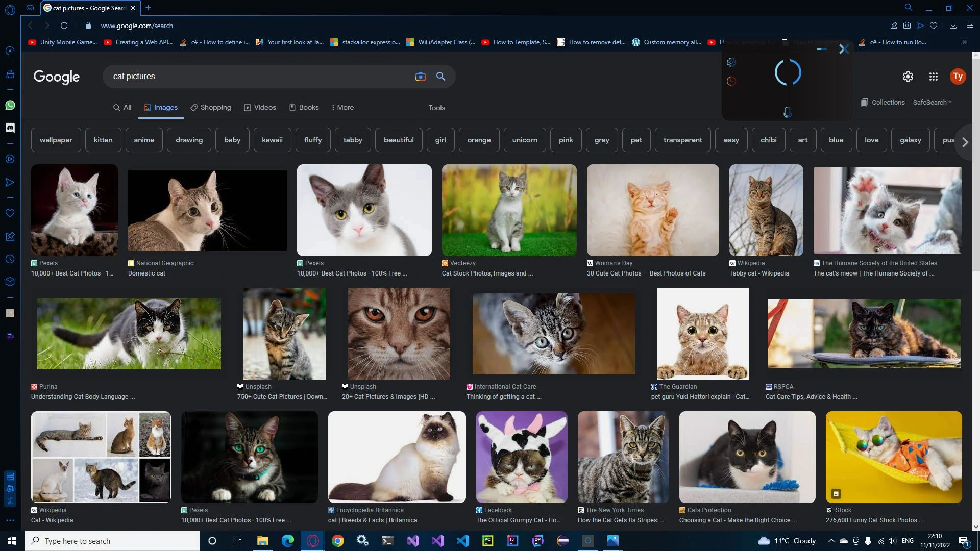Switch to the Videos tab
Screen dimensions: 980x551
[x=260, y=108]
